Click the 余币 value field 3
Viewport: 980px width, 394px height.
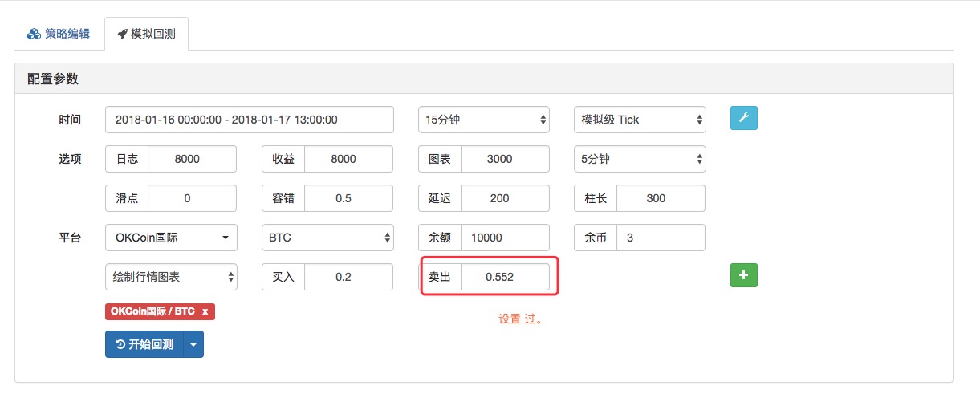pos(661,238)
